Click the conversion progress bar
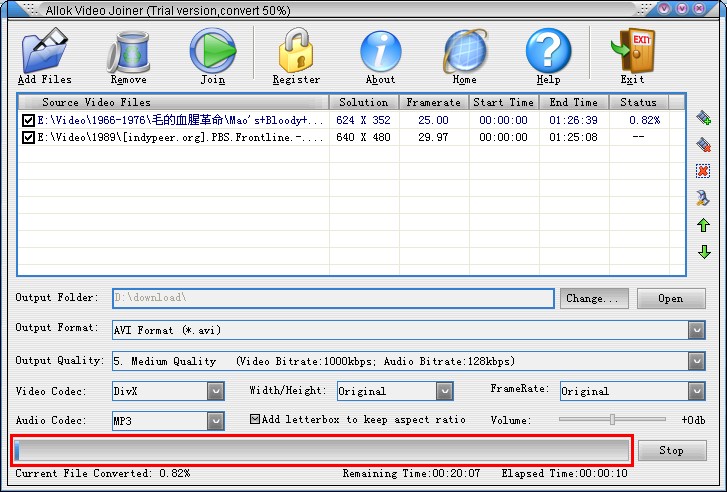Image resolution: width=727 pixels, height=492 pixels. [x=322, y=450]
